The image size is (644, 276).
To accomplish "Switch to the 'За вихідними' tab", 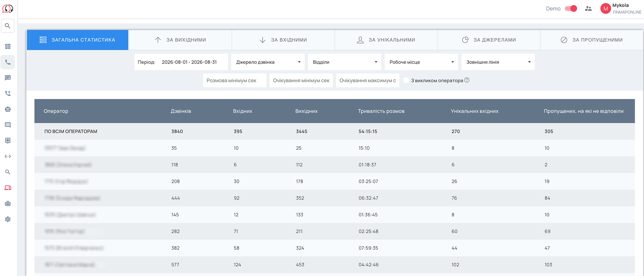I will click(x=180, y=40).
